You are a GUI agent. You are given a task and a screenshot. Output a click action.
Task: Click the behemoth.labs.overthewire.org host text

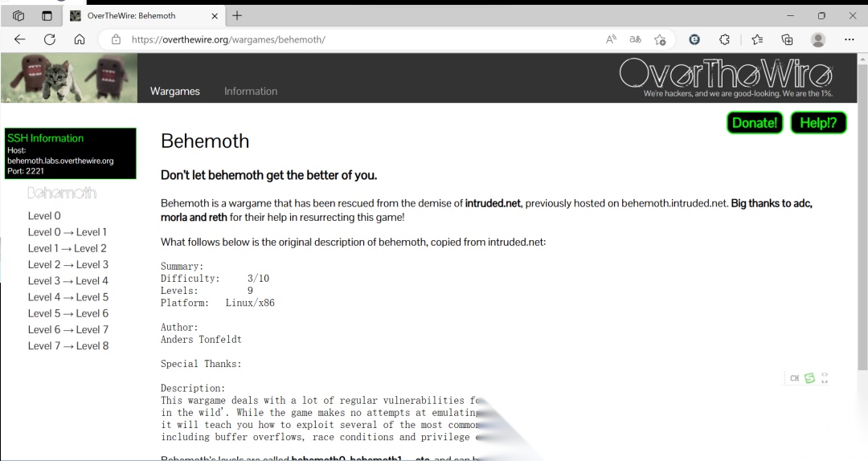tap(60, 161)
